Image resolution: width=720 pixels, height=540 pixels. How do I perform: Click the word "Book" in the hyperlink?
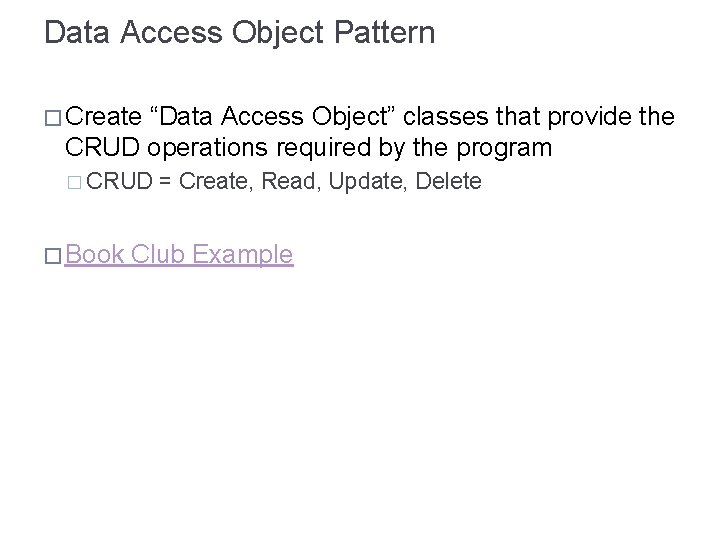tap(95, 254)
